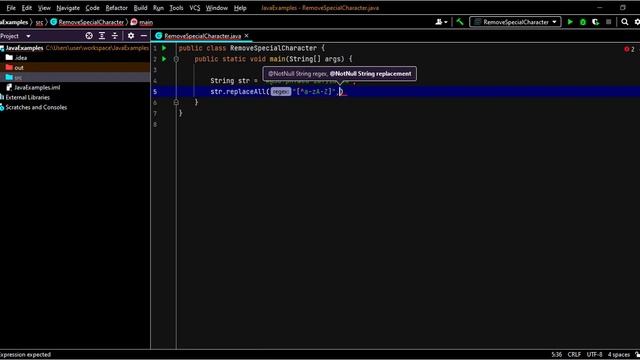Screen dimensions: 640x360
Task: Click Collapse All icon in Project panel
Action: point(115,36)
